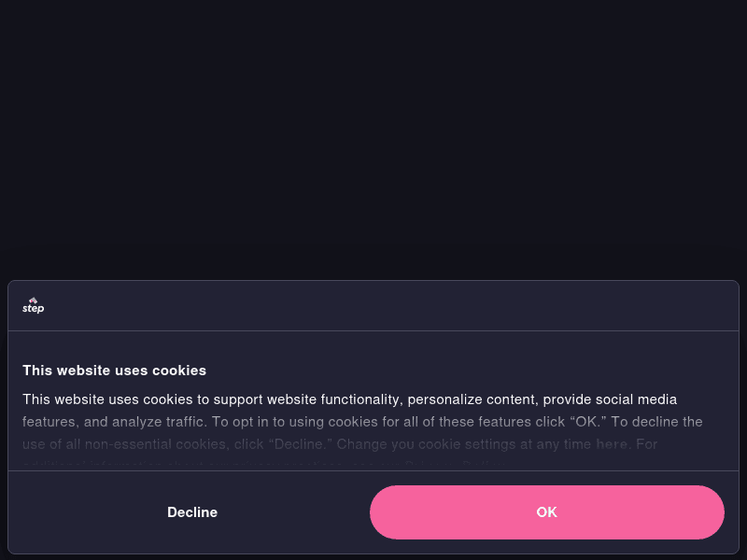Open cookie settings via the "here" link
The width and height of the screenshot is (747, 560).
click(612, 444)
